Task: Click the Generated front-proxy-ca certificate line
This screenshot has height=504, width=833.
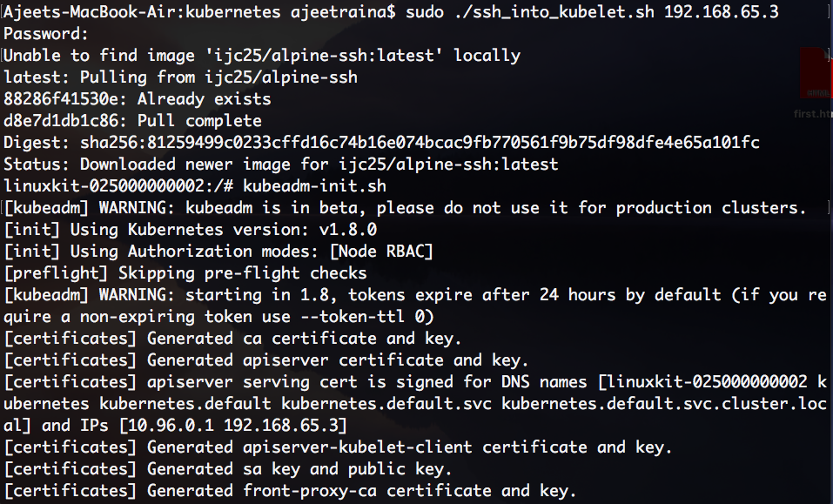Action: point(290,491)
